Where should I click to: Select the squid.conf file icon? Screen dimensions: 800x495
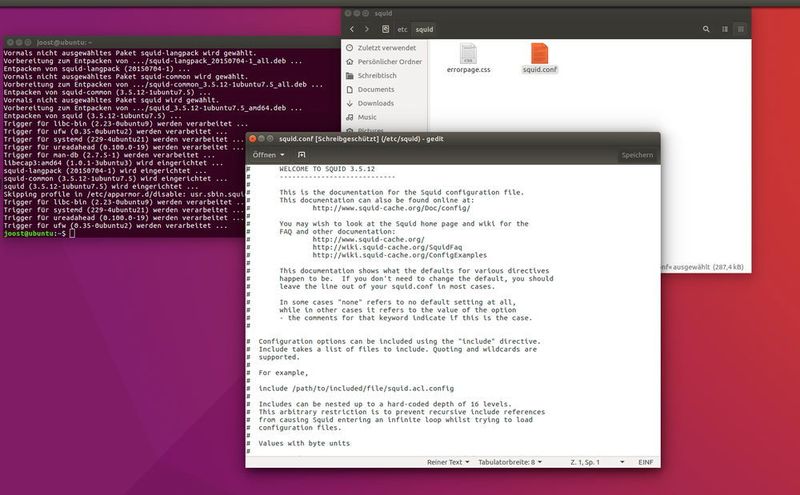click(x=539, y=54)
